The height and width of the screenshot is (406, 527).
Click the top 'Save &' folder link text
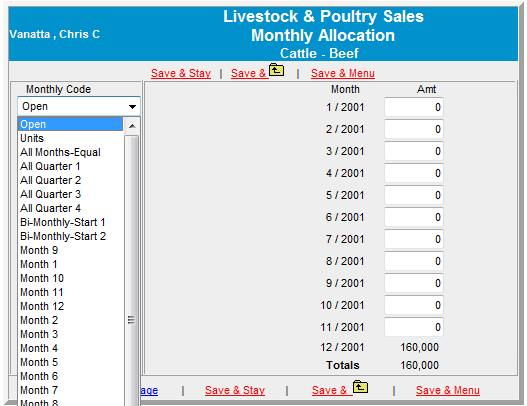(249, 73)
